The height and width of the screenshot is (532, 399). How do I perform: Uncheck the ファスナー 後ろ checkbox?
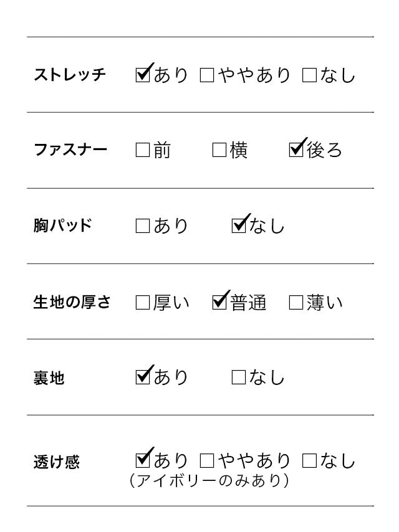tap(296, 150)
